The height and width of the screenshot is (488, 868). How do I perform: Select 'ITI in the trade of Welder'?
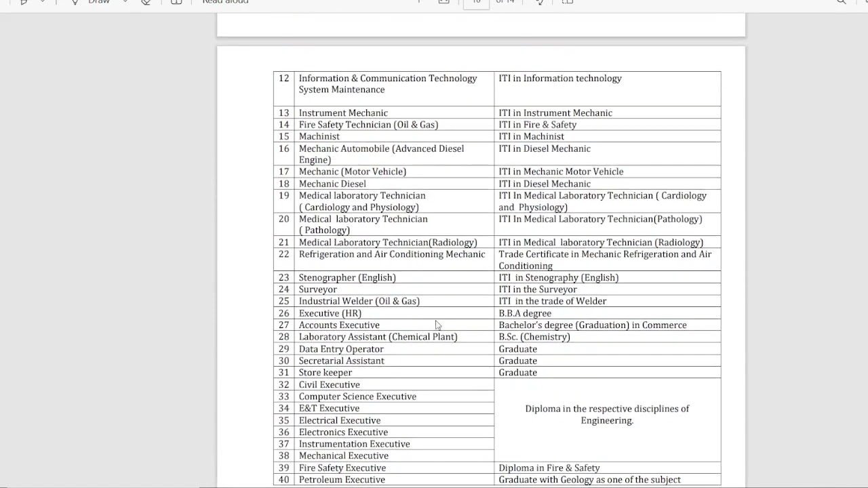click(x=553, y=301)
